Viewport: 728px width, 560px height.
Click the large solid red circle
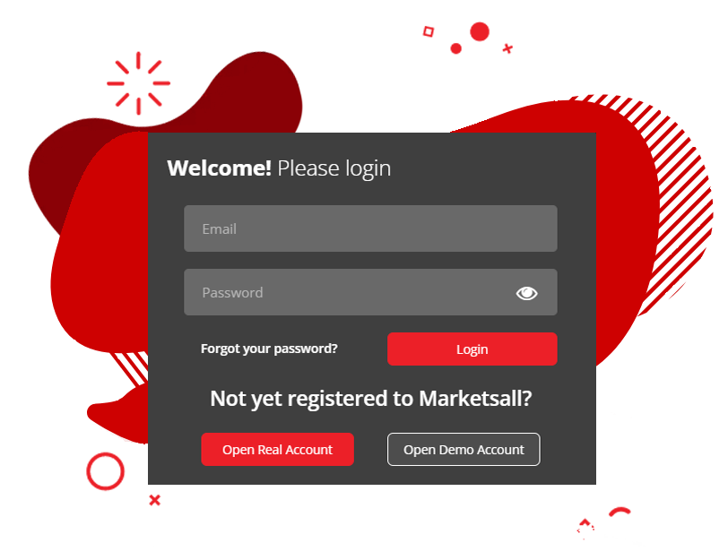[x=480, y=31]
